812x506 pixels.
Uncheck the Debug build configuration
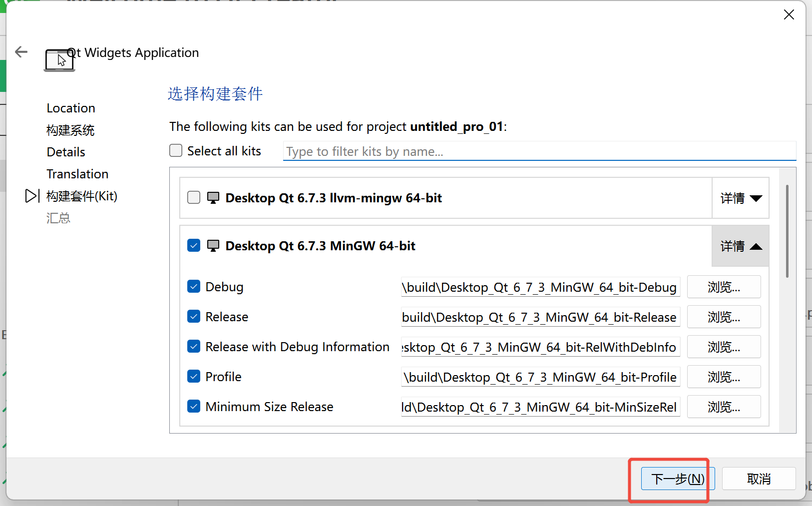coord(194,286)
